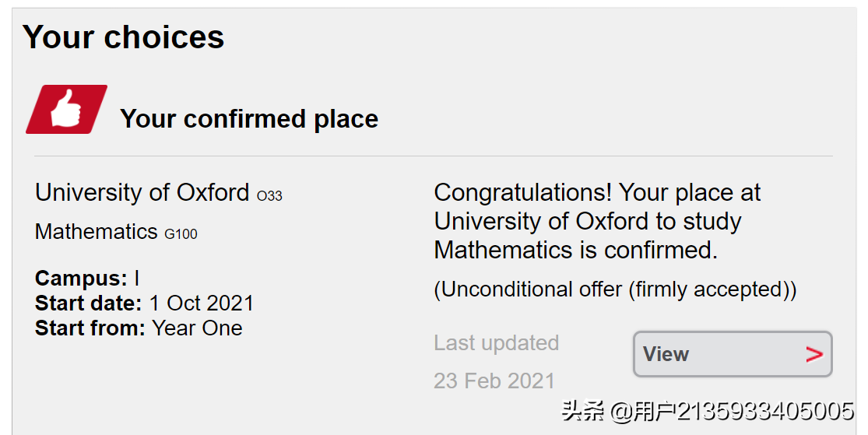Click the O33 institution code
The width and height of the screenshot is (868, 435).
[x=269, y=196]
